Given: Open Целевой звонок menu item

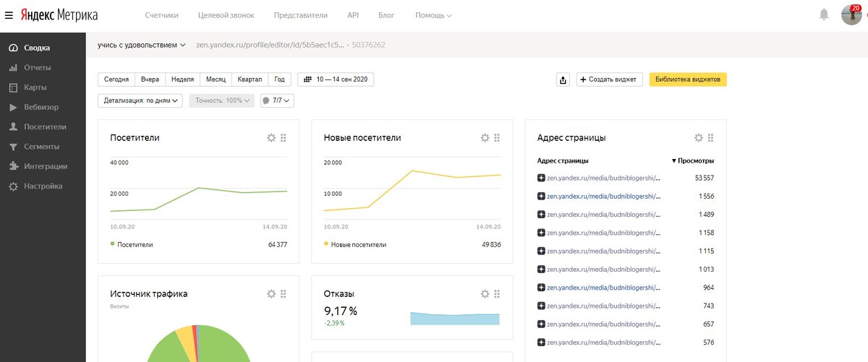Looking at the screenshot, I should click(226, 15).
